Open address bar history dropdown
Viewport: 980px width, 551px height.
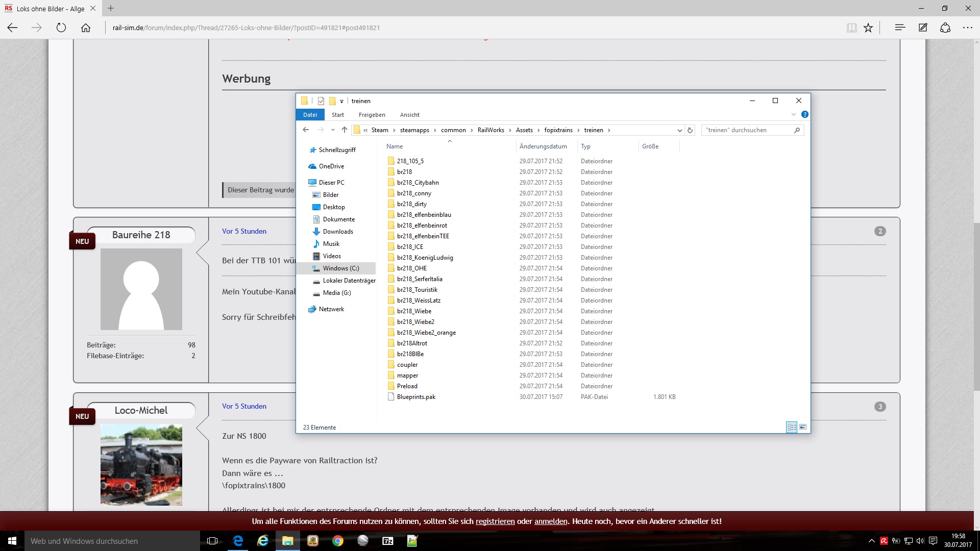[x=679, y=130]
